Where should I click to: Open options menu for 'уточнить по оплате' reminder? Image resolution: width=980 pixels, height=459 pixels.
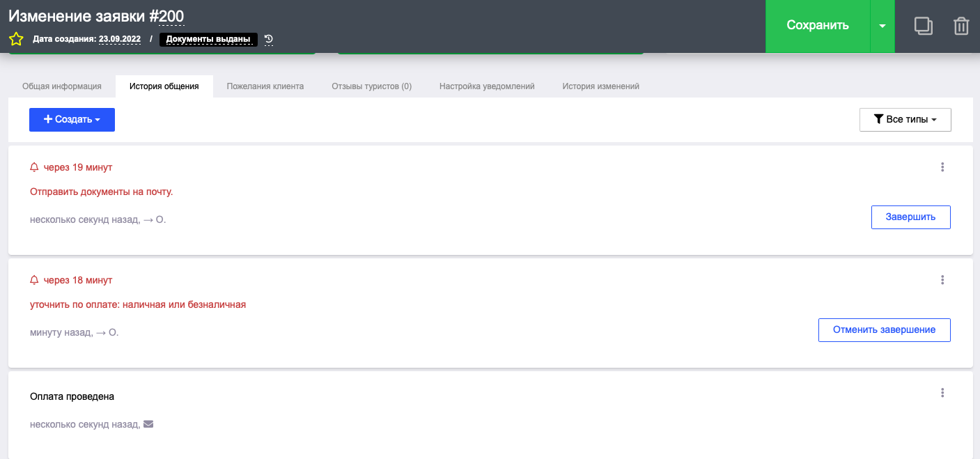[x=942, y=280]
